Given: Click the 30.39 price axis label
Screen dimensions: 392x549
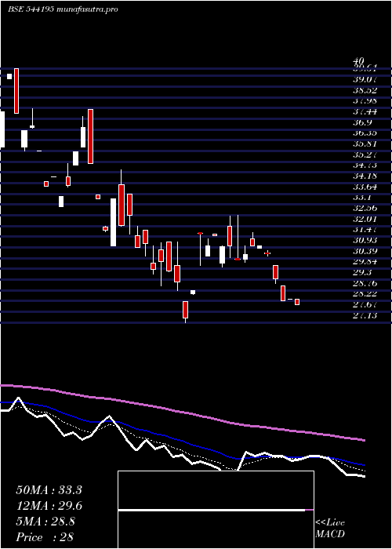Looking at the screenshot, I should 365,252.
